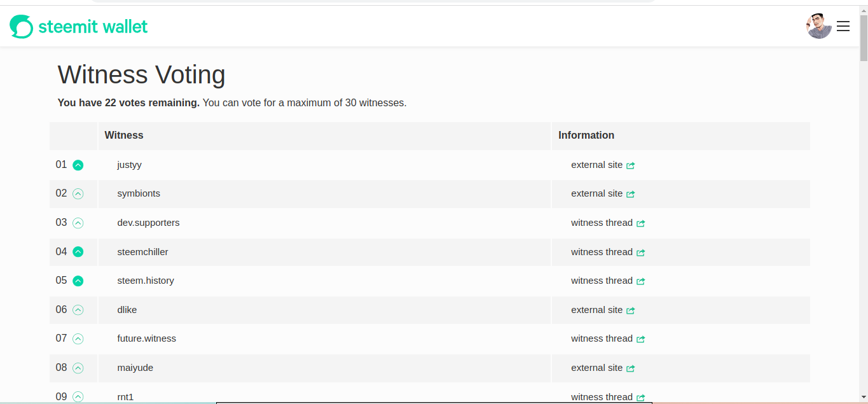Open steemchiller witness profile
Viewport: 868px width, 404px height.
143,252
